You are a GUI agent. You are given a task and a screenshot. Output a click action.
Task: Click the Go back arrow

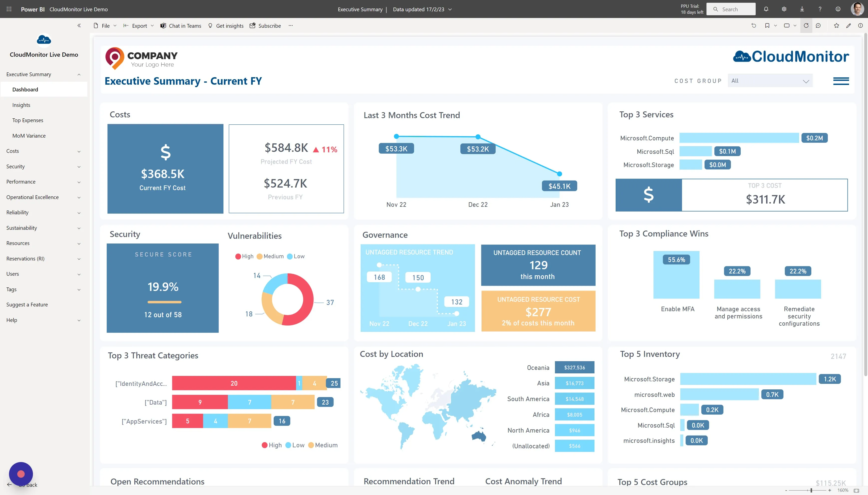(x=9, y=485)
